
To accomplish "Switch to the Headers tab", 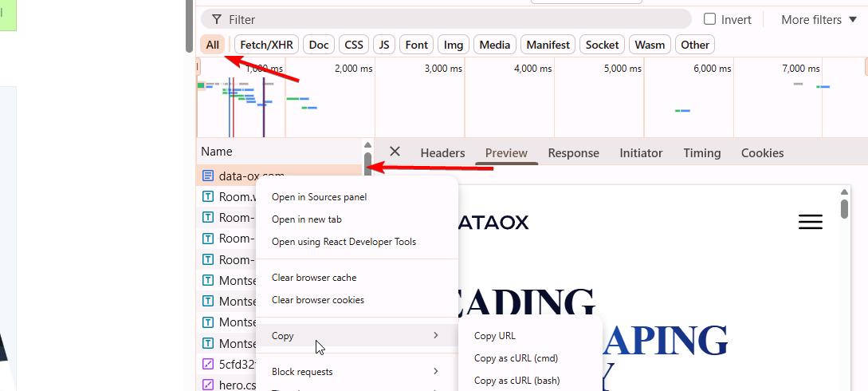I will point(442,153).
